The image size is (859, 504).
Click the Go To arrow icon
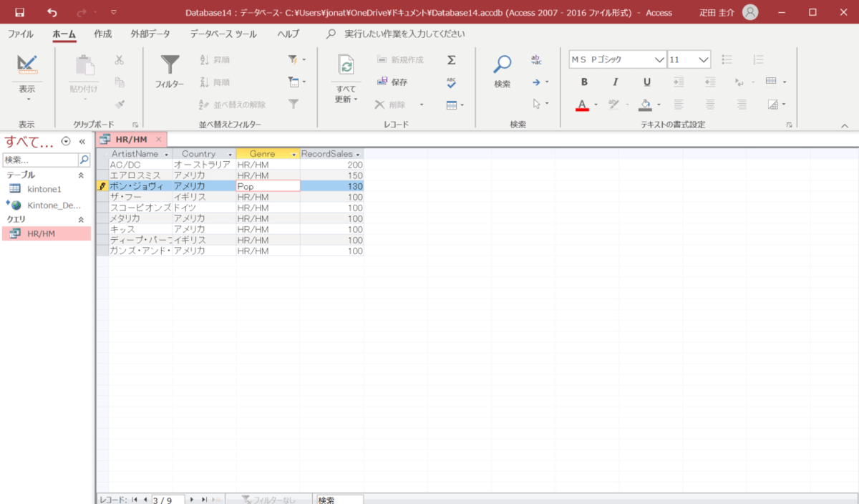click(x=536, y=82)
